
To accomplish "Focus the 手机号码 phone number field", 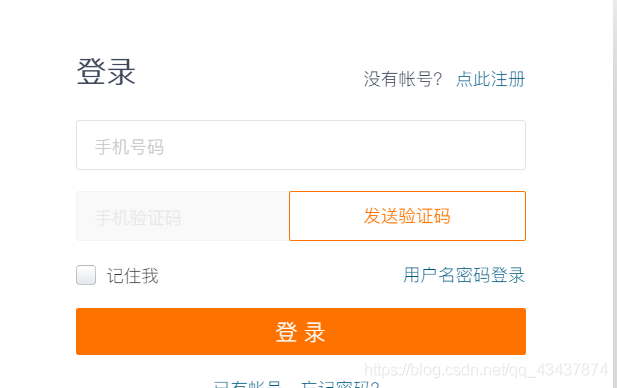I will [301, 145].
